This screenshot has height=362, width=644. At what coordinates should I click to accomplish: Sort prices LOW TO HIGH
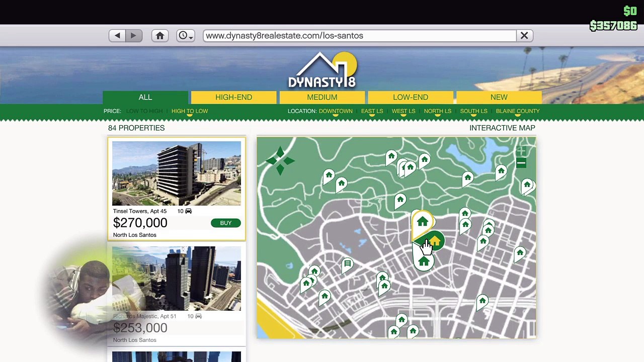click(144, 111)
